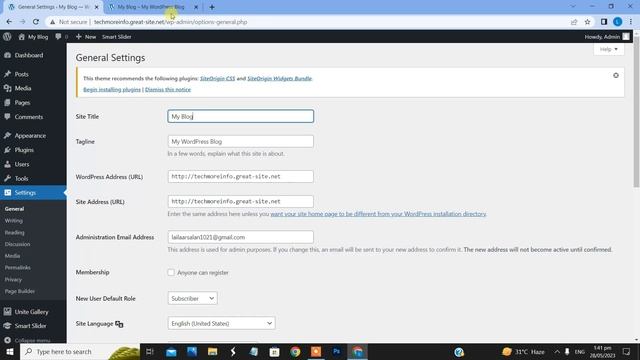Open Permalinks settings submenu item

[18, 268]
